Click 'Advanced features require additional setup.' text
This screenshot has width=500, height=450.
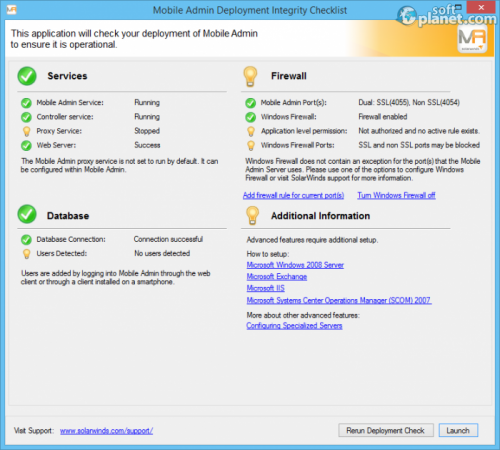(312, 240)
